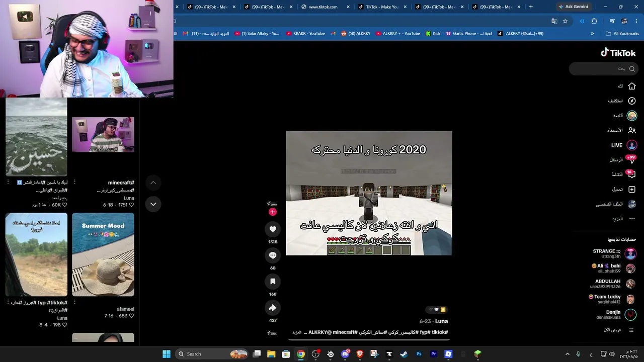Screen dimensions: 644x362
Task: Share the video via the arrow icon
Action: (x=273, y=308)
